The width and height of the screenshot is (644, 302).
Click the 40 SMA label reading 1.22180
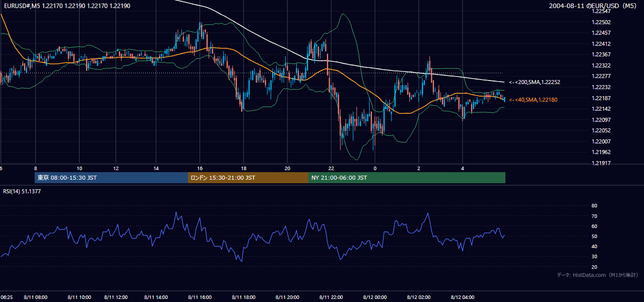(x=533, y=100)
